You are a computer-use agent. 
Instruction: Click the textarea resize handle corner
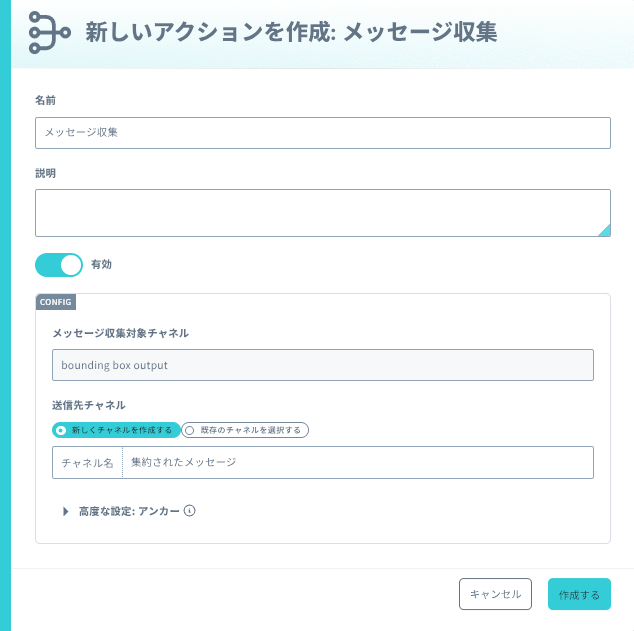605,231
